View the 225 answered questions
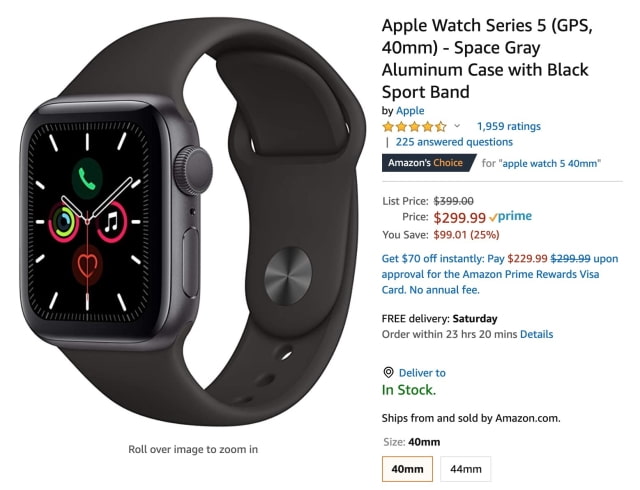This screenshot has height=490, width=640. click(x=454, y=142)
